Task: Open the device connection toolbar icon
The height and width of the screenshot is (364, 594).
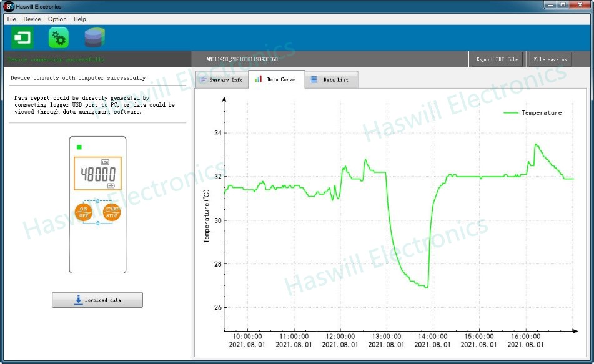Action: point(22,37)
